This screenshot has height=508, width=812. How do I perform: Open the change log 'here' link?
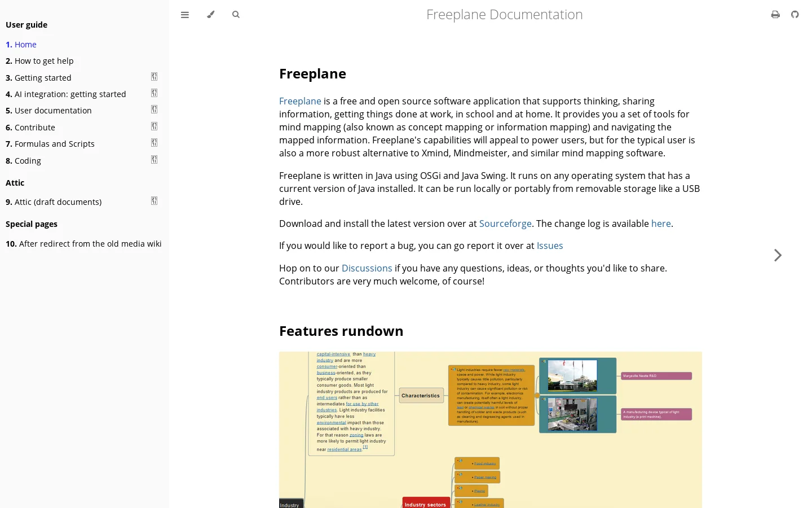[x=661, y=224]
